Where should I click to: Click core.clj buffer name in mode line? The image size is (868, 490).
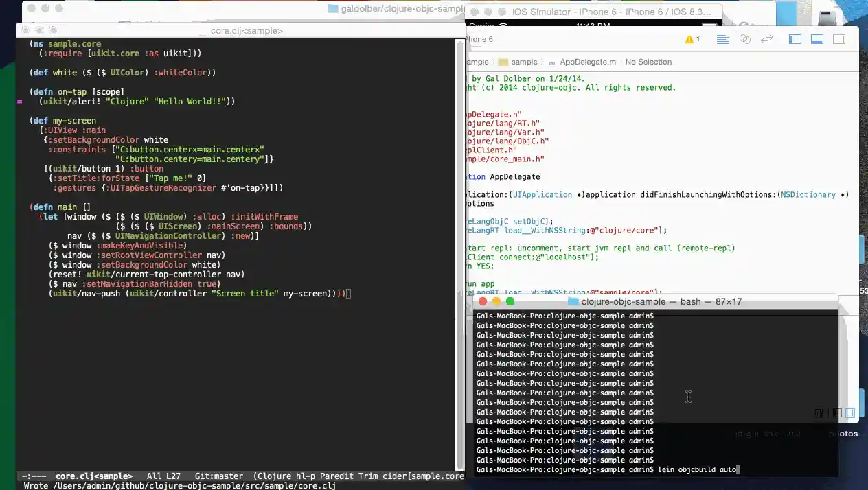93,476
